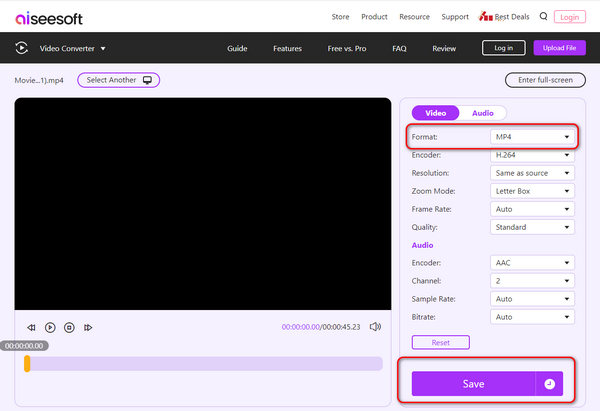600x411 pixels.
Task: Click the clock icon on Save button
Action: [550, 384]
